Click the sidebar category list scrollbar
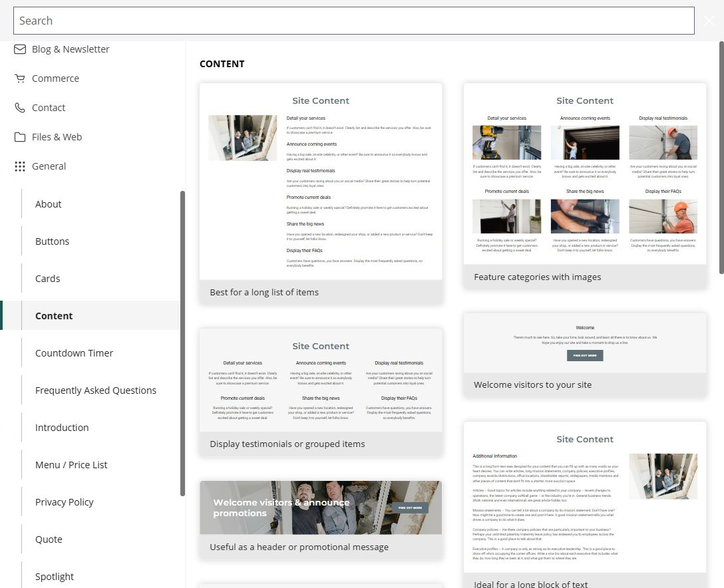This screenshot has height=588, width=724. tap(182, 343)
